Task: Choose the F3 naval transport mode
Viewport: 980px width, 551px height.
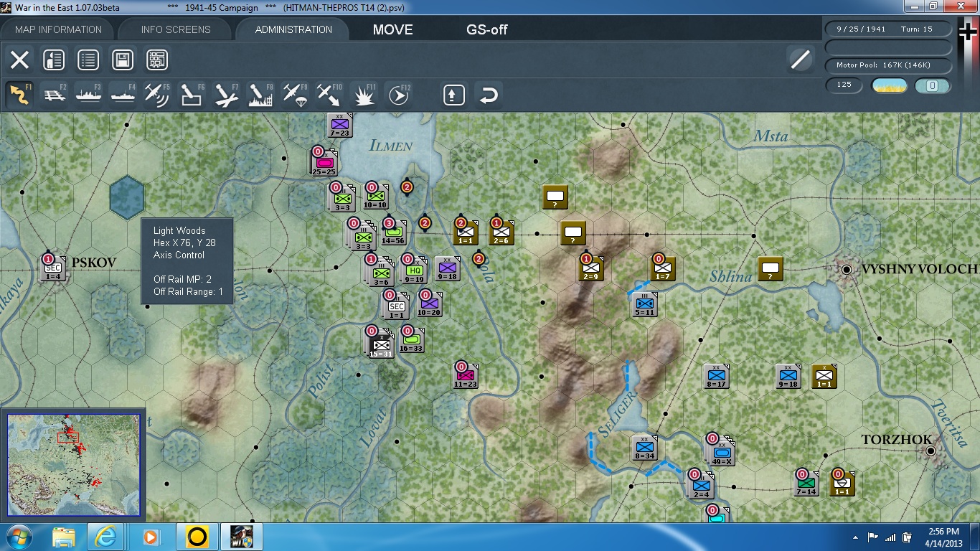Action: point(89,95)
